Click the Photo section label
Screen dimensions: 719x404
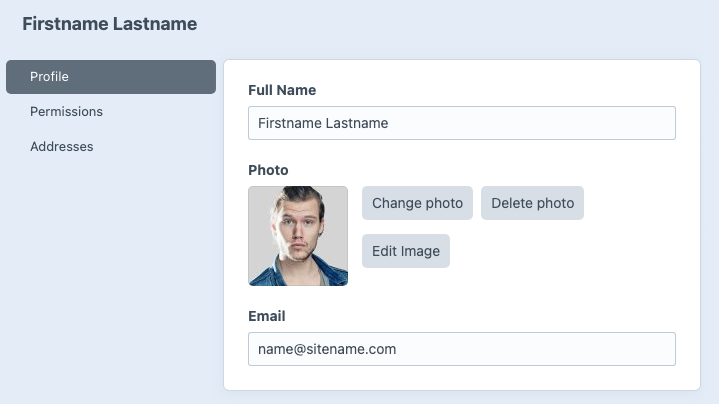pos(268,170)
